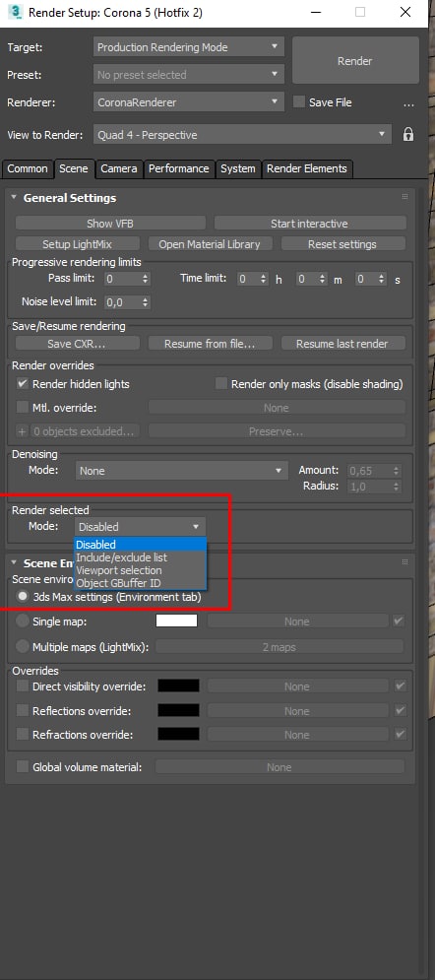This screenshot has width=435, height=980.
Task: Click Resume from file button
Action: 210,343
